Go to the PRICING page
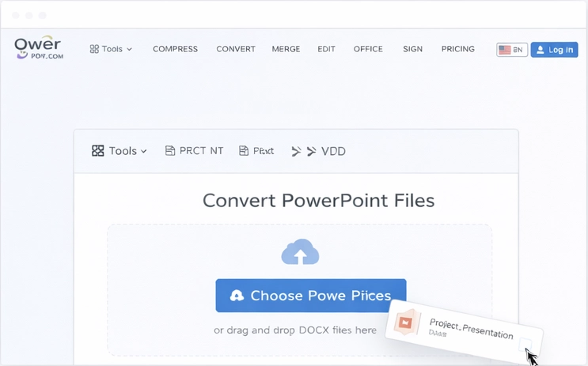The width and height of the screenshot is (588, 366). pyautogui.click(x=458, y=49)
